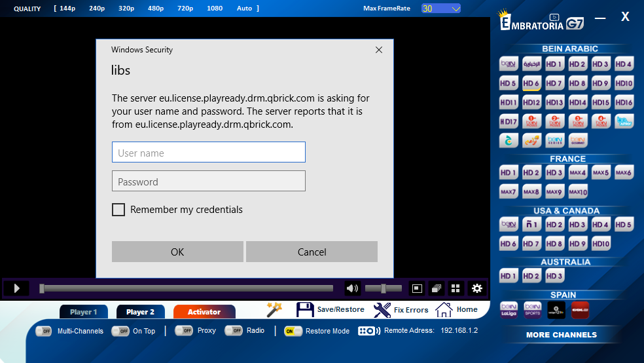644x363 pixels.
Task: Open the beIN Series channel
Action: [x=554, y=141]
